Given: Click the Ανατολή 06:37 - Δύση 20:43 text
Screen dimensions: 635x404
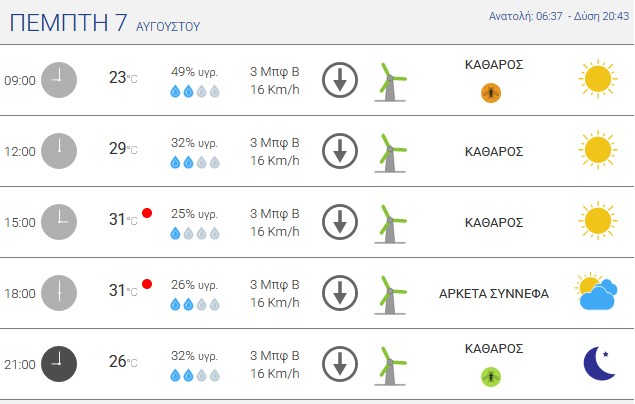Looking at the screenshot, I should [559, 16].
